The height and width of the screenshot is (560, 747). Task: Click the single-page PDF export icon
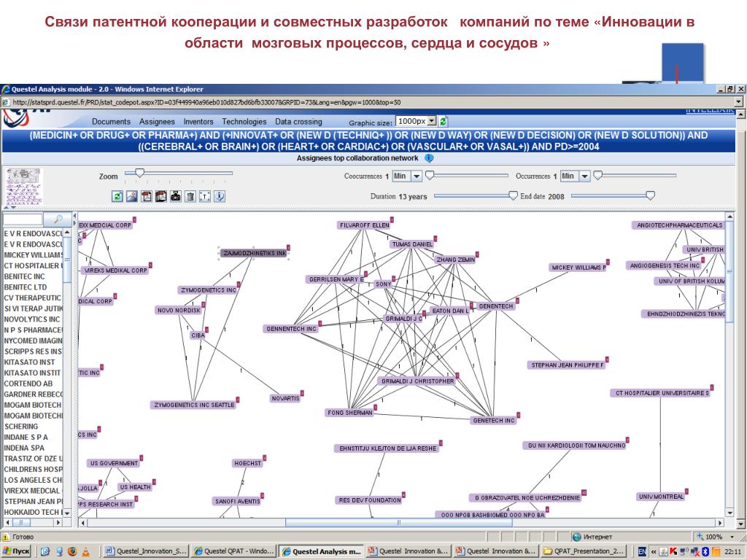tap(146, 196)
